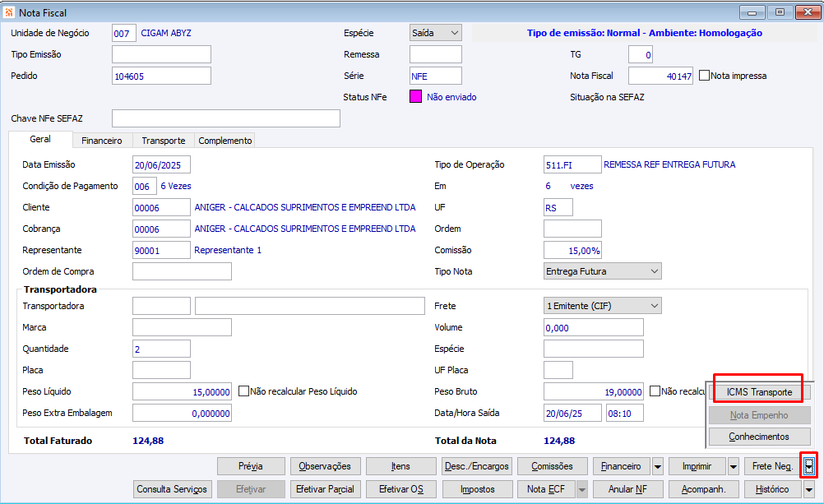Switch to the Financeiro tab
Viewport: 824px width, 504px height.
(x=101, y=141)
